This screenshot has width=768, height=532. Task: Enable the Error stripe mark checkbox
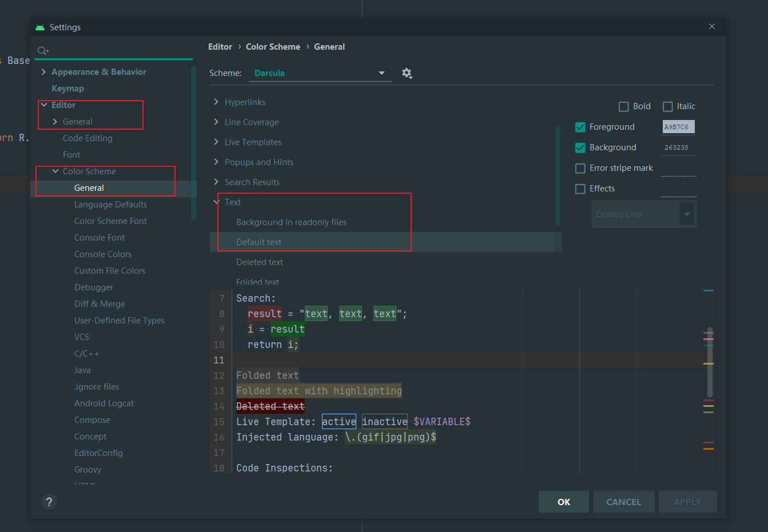(x=580, y=168)
